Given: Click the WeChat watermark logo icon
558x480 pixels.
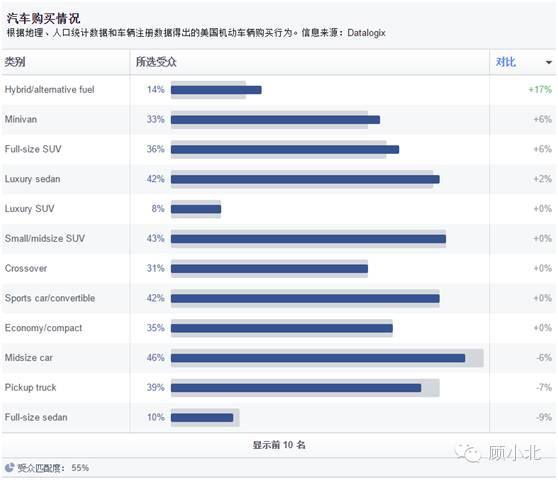Looking at the screenshot, I should click(x=468, y=453).
